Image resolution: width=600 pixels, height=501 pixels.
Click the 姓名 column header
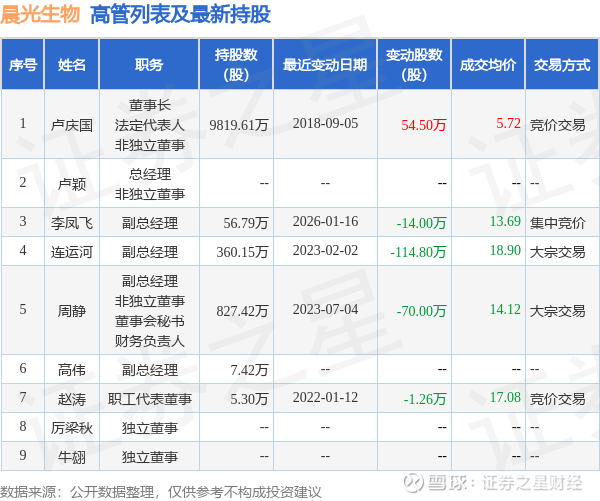tap(72, 64)
